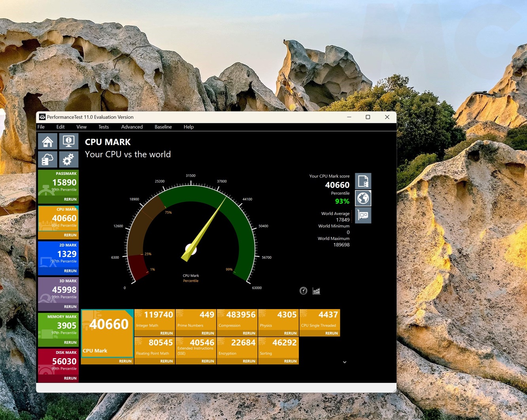Switch to the distribution chart view icon
The image size is (527, 420).
[316, 291]
